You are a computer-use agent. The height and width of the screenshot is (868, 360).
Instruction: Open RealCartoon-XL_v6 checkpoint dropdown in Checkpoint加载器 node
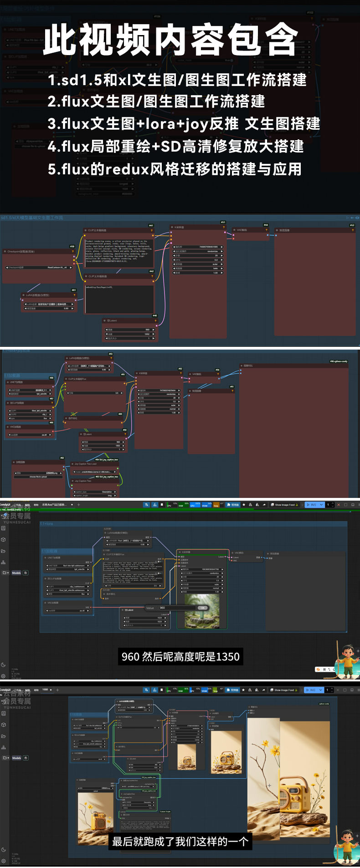coord(38,268)
